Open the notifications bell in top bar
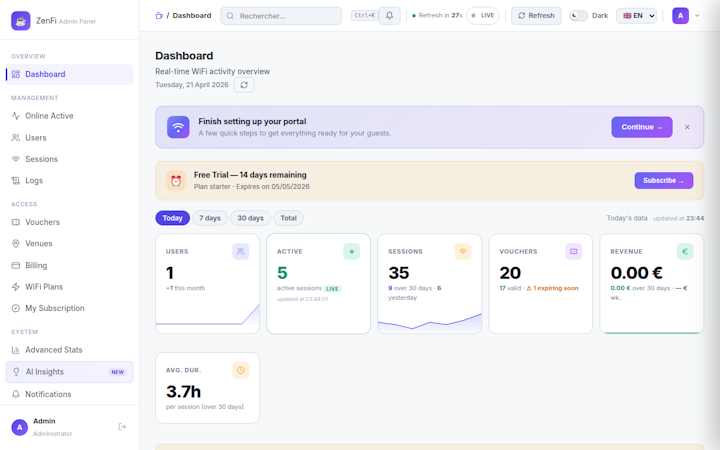The width and height of the screenshot is (720, 450). pyautogui.click(x=389, y=16)
